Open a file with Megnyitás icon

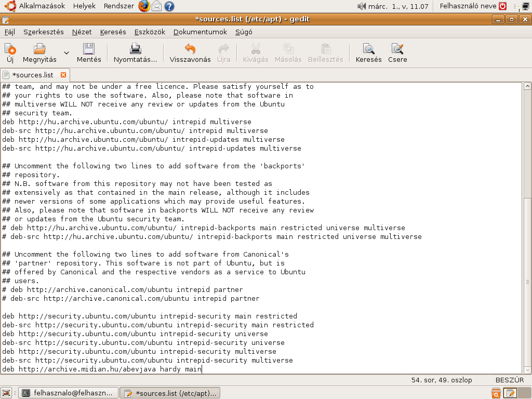point(39,53)
